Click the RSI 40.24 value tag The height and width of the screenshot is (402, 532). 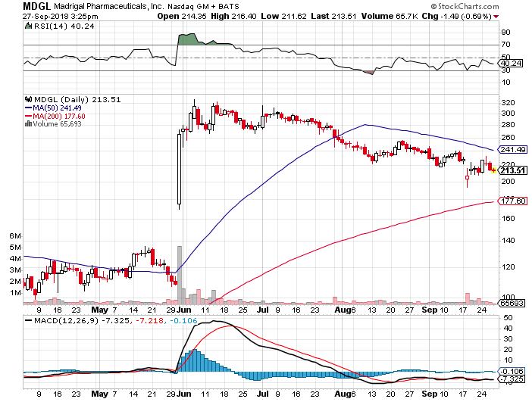point(511,64)
